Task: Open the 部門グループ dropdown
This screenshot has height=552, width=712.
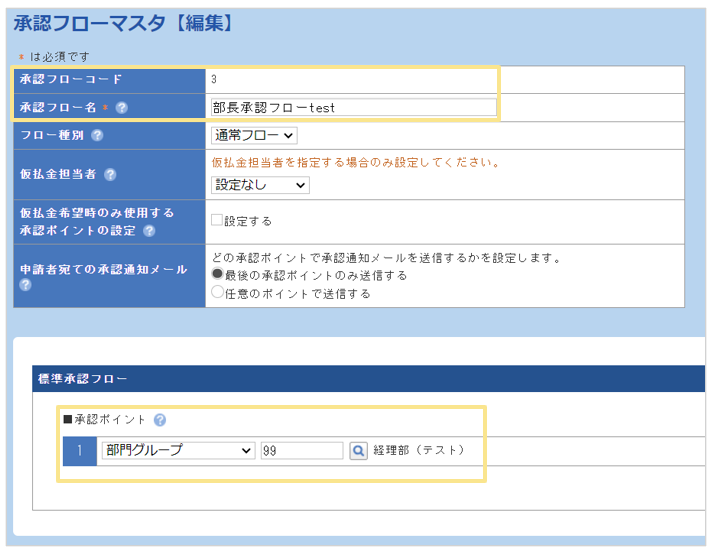Action: tap(178, 451)
